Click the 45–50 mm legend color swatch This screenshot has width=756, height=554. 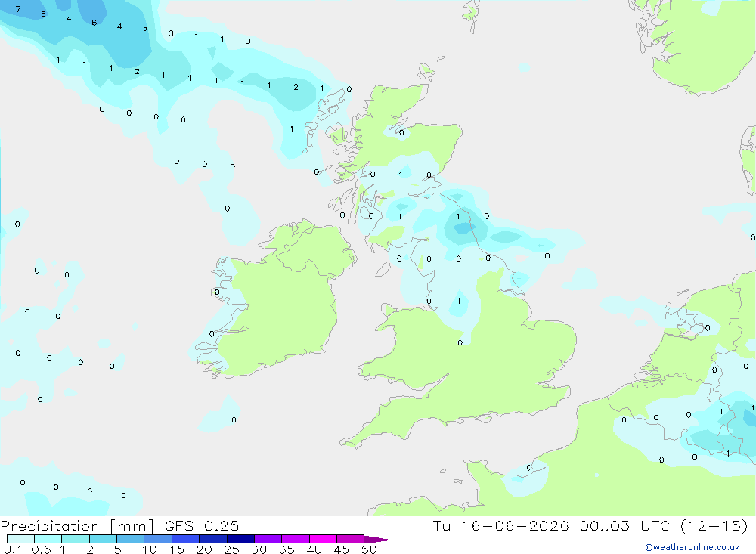[350, 539]
